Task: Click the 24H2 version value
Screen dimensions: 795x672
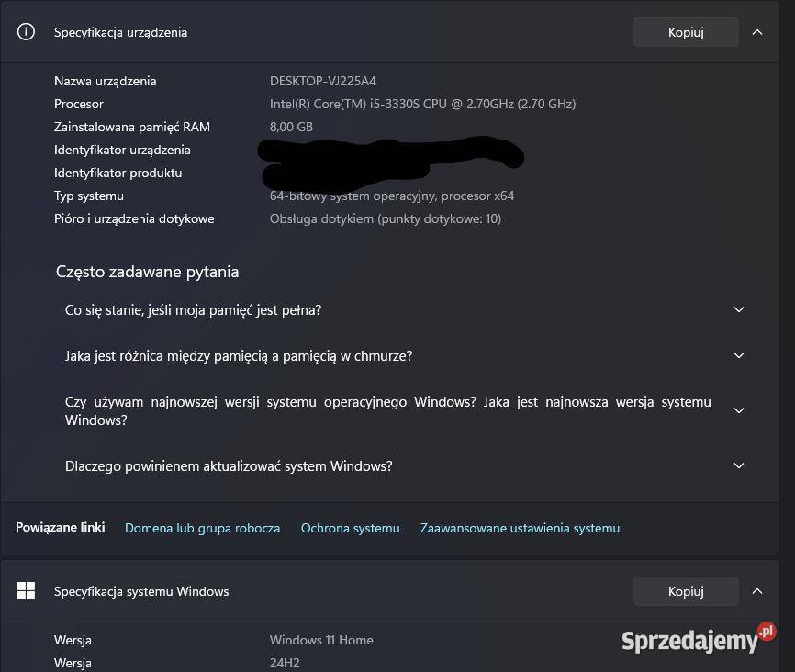Action: [x=284, y=663]
